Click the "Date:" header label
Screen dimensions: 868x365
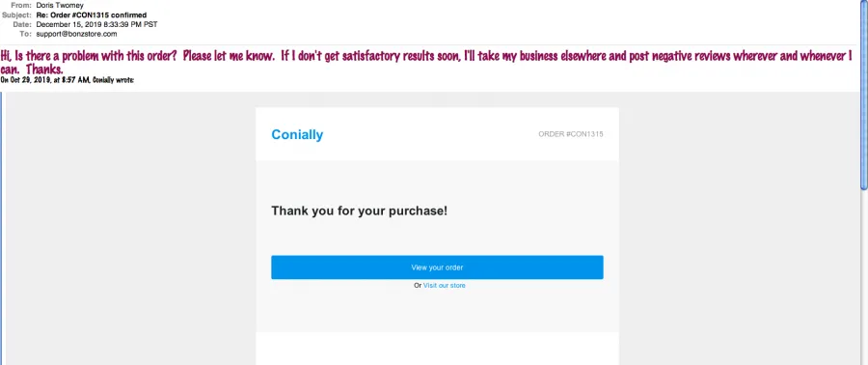click(23, 24)
